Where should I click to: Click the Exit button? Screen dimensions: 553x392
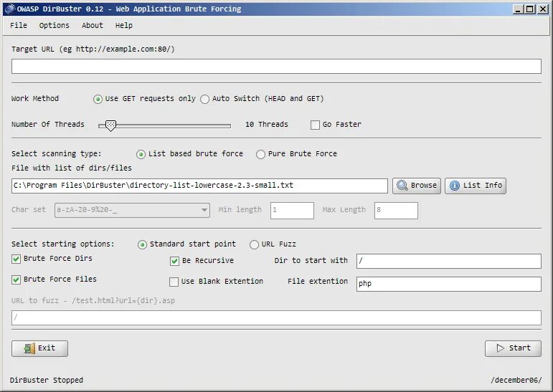[x=39, y=348]
